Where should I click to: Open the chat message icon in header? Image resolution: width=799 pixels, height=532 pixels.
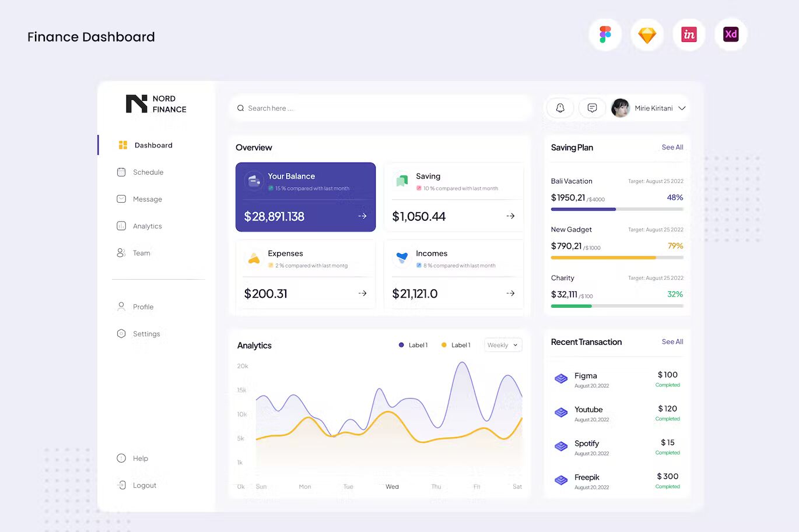(x=592, y=108)
